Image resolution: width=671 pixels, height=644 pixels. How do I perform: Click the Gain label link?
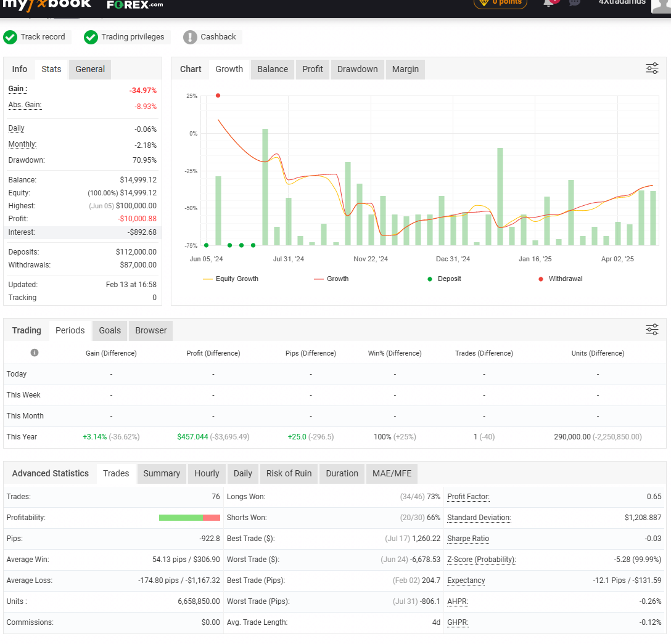(x=18, y=89)
